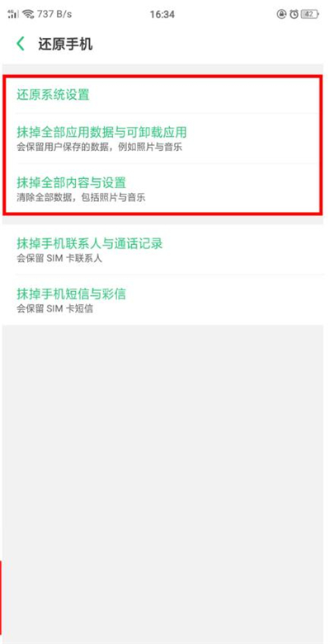
Task: Select 还原系统设置 option
Action: 164,95
